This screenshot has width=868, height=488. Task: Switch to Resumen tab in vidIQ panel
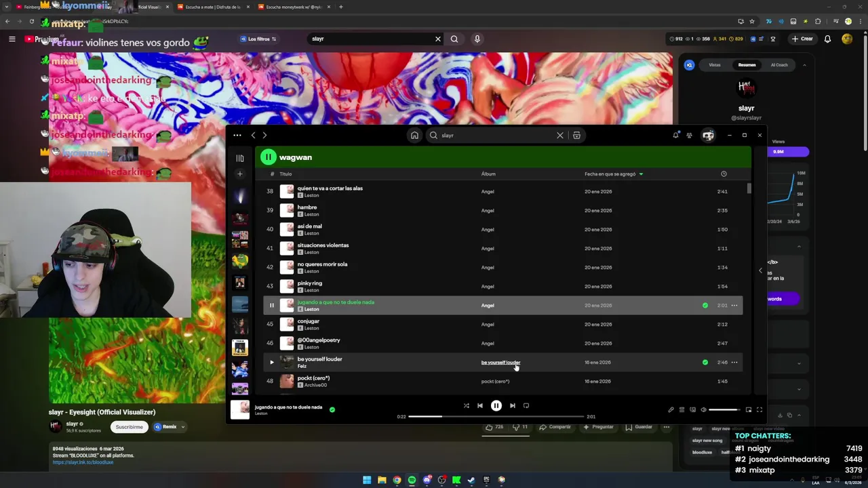click(747, 65)
